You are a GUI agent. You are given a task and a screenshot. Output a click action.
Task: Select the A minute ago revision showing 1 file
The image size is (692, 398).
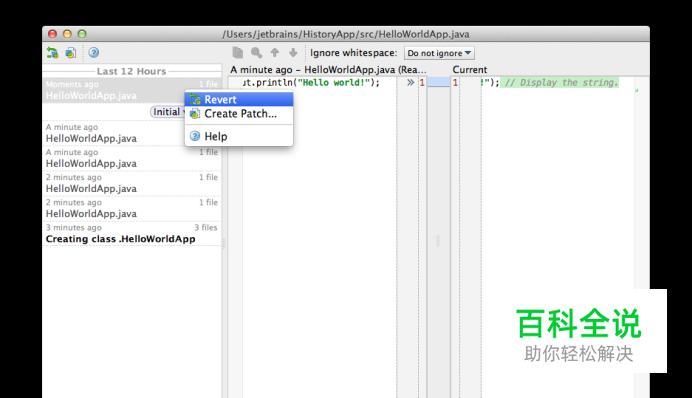pos(132,158)
